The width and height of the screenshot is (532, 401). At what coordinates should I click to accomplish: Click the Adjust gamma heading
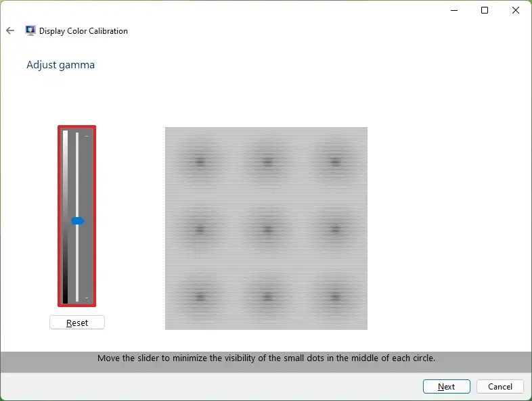[61, 65]
